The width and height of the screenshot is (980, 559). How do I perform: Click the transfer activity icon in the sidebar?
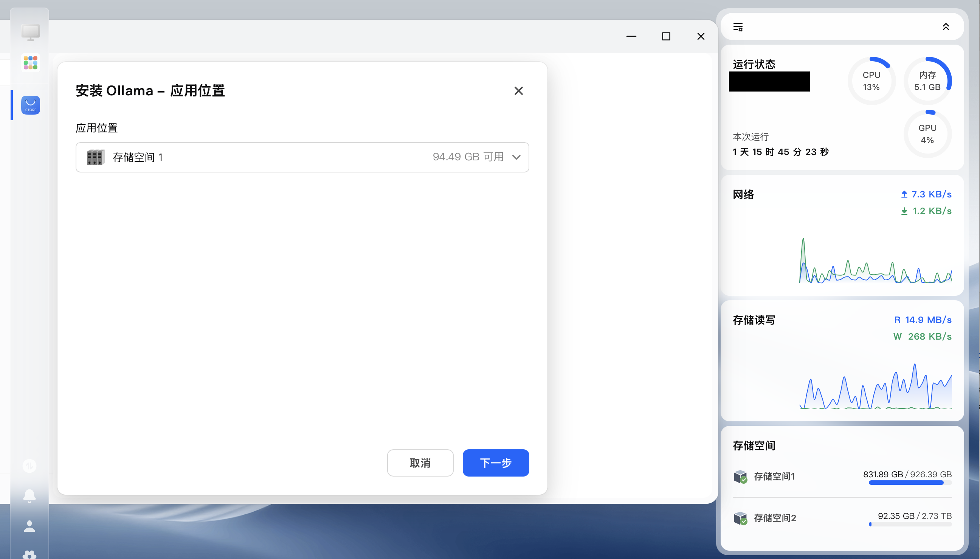(29, 466)
